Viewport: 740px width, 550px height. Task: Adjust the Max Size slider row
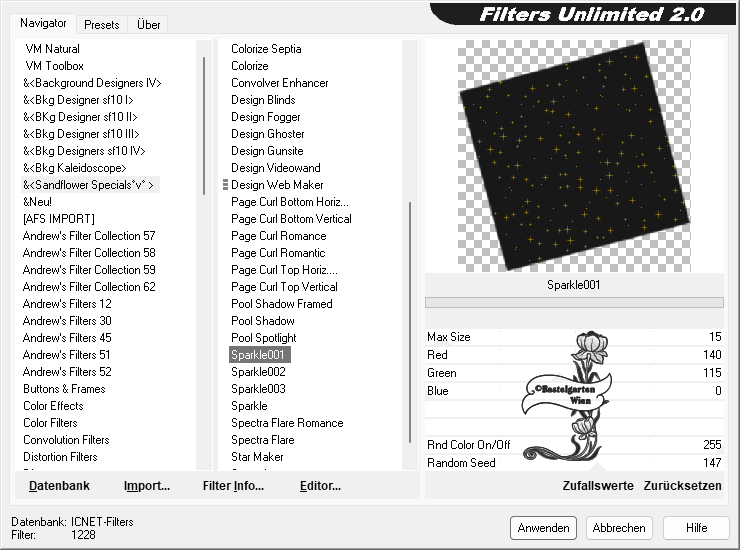coord(574,337)
